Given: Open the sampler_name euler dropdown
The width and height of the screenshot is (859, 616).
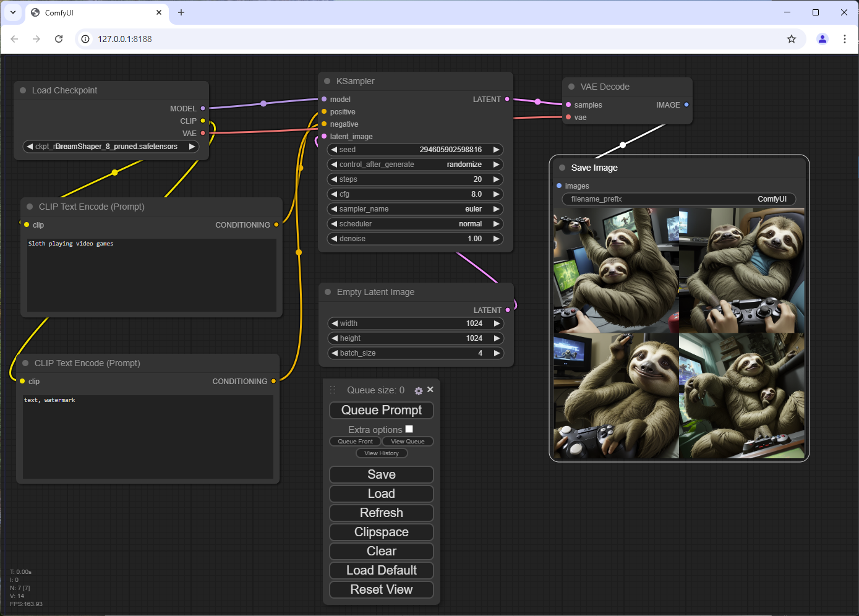Looking at the screenshot, I should (x=415, y=209).
